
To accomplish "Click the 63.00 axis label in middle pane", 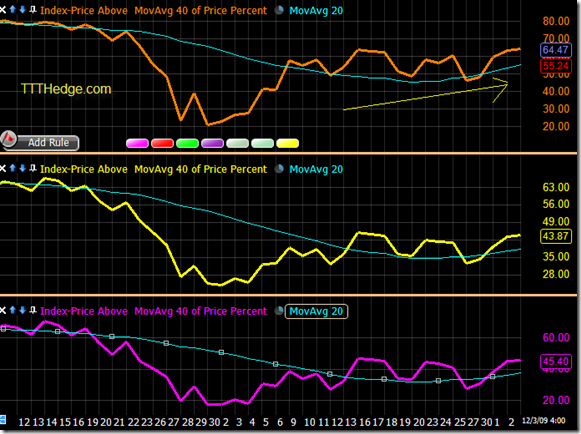I will (x=556, y=187).
